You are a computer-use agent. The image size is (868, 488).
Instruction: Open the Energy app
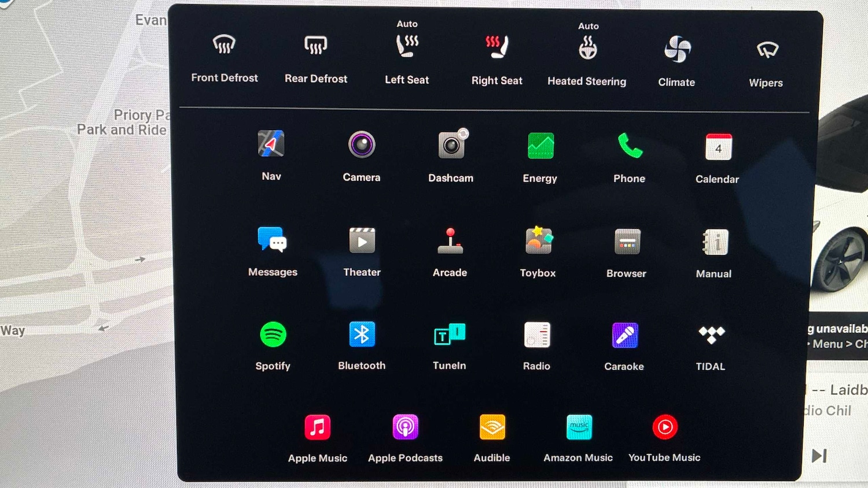point(540,146)
